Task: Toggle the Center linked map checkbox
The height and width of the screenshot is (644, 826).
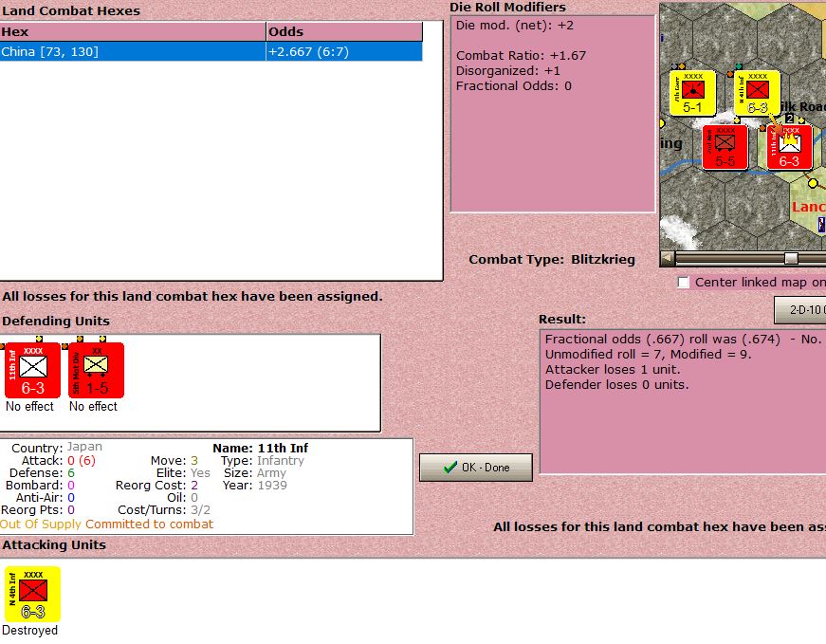Action: tap(683, 283)
